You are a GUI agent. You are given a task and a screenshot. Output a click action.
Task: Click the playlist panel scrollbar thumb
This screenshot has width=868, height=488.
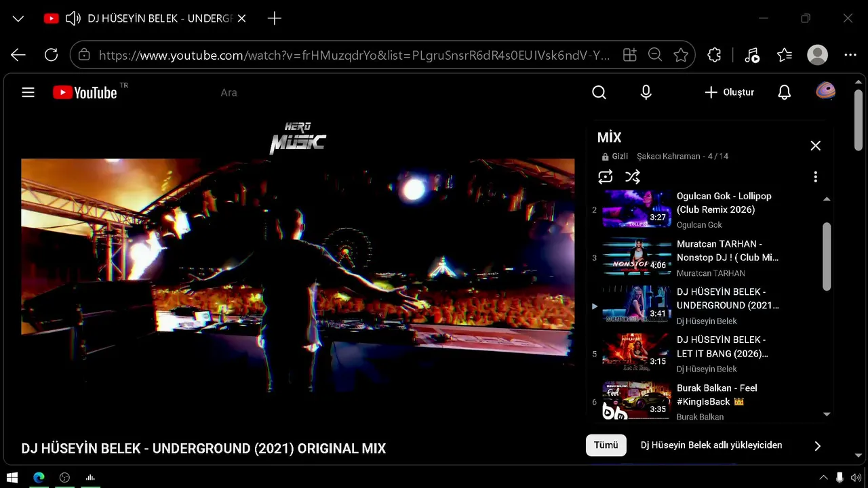[827, 257]
